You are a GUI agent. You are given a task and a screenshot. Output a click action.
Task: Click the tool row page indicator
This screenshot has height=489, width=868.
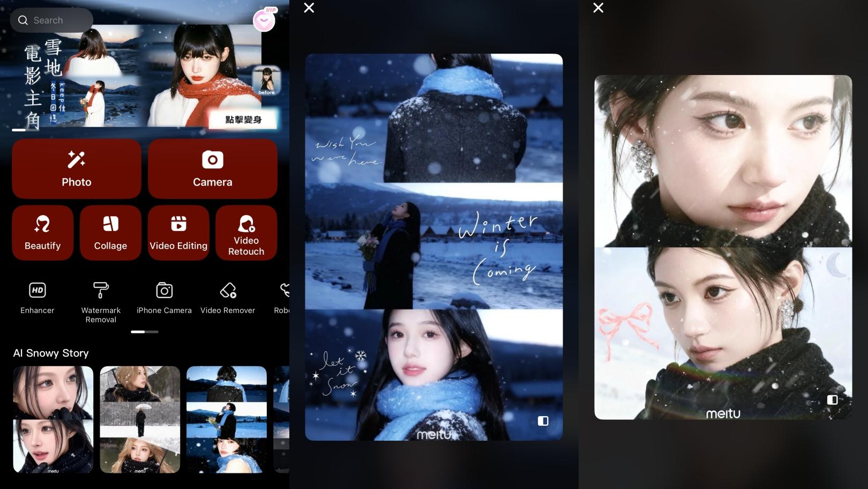(x=145, y=332)
